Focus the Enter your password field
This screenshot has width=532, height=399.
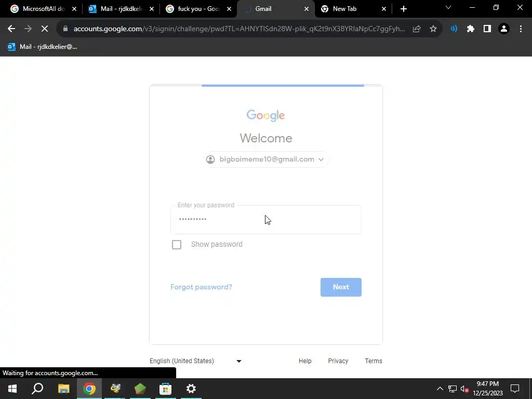[265, 220]
